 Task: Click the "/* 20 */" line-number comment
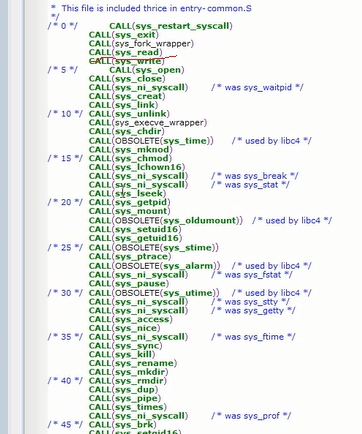tap(65, 202)
